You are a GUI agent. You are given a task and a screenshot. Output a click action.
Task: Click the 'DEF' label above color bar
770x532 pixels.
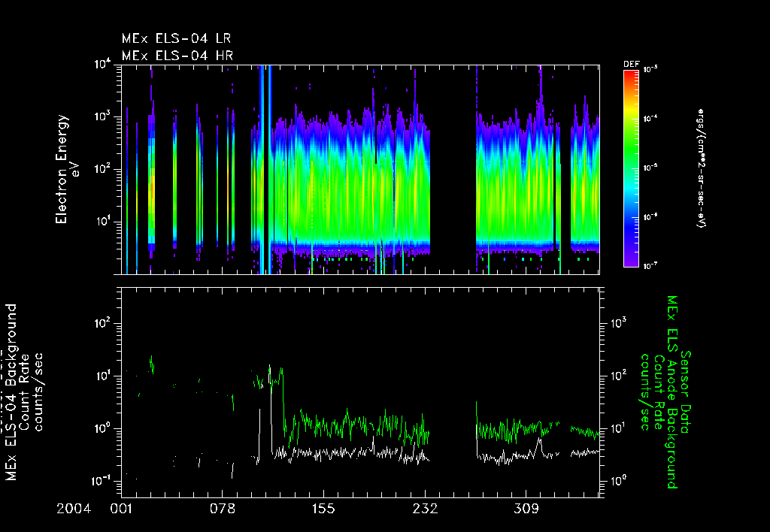tap(631, 65)
